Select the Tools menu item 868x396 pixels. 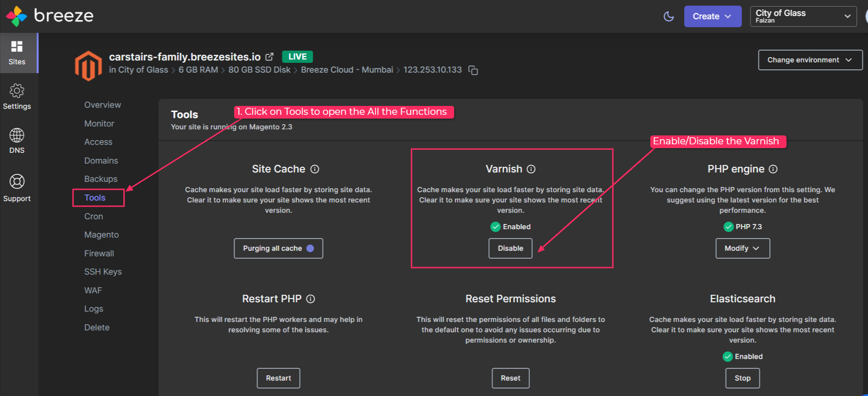tap(95, 198)
